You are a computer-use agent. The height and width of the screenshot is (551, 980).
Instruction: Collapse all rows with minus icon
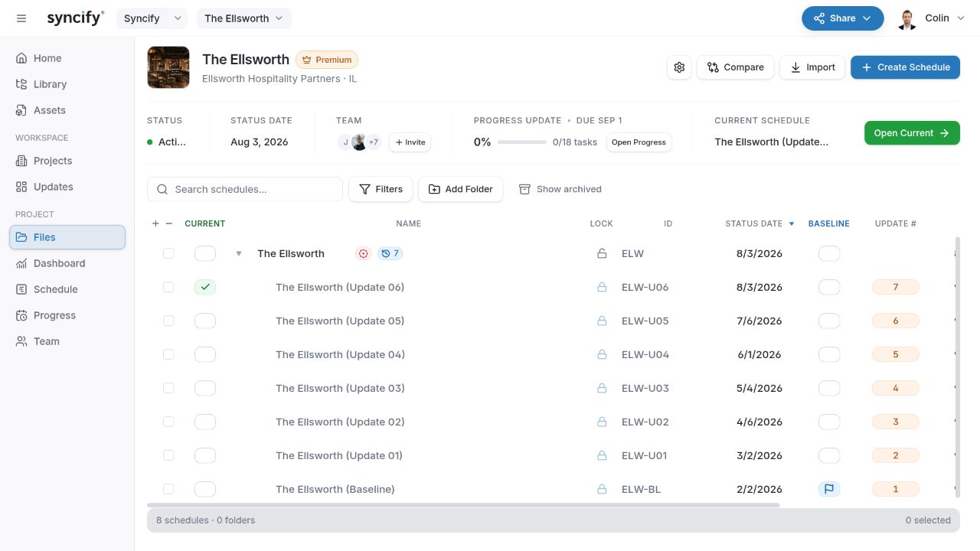[169, 223]
